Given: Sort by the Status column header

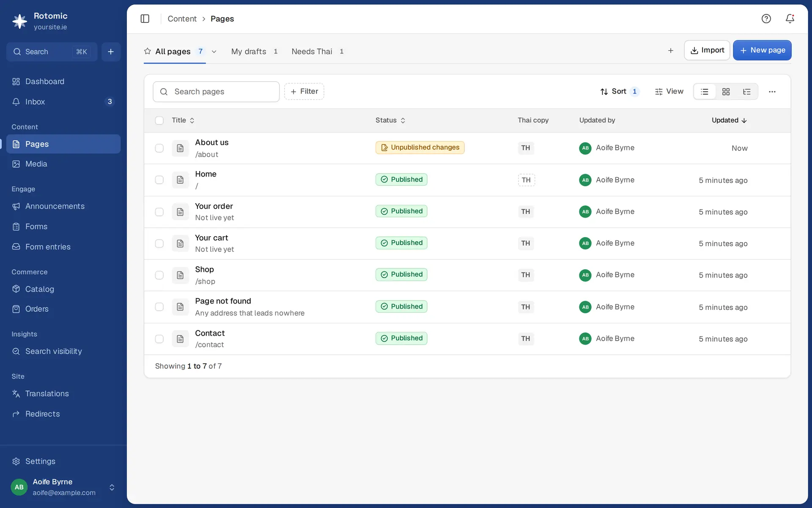Looking at the screenshot, I should pyautogui.click(x=390, y=121).
